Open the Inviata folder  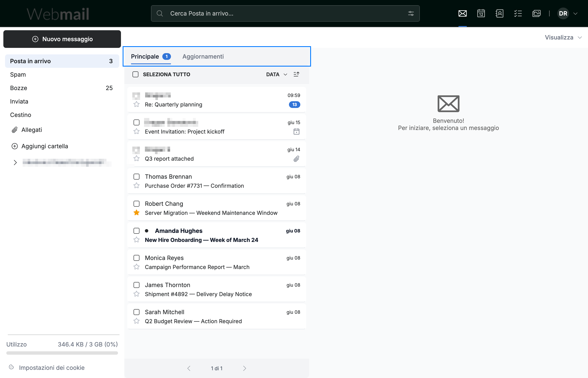62,101
